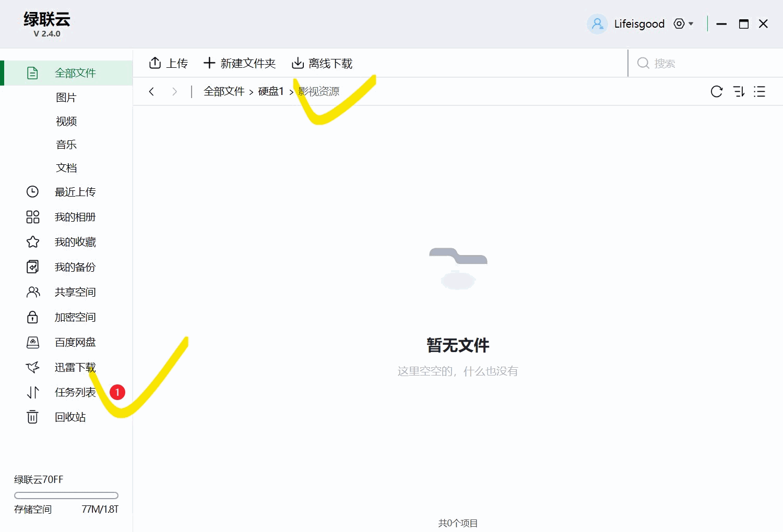Maximize the window
The image size is (783, 532).
pos(744,24)
